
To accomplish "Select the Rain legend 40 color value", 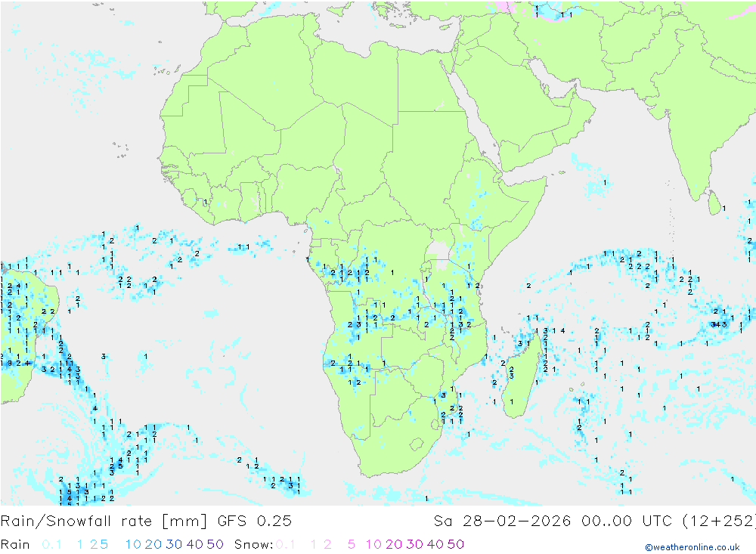I will (x=195, y=544).
